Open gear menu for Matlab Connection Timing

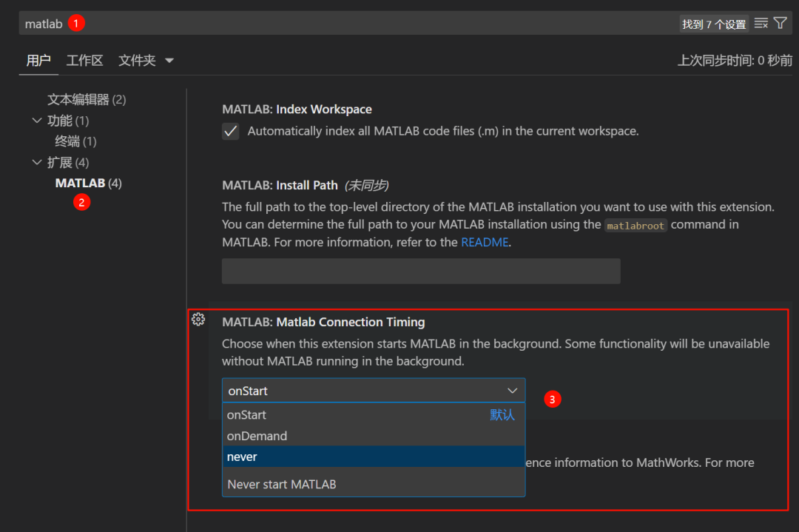(198, 320)
